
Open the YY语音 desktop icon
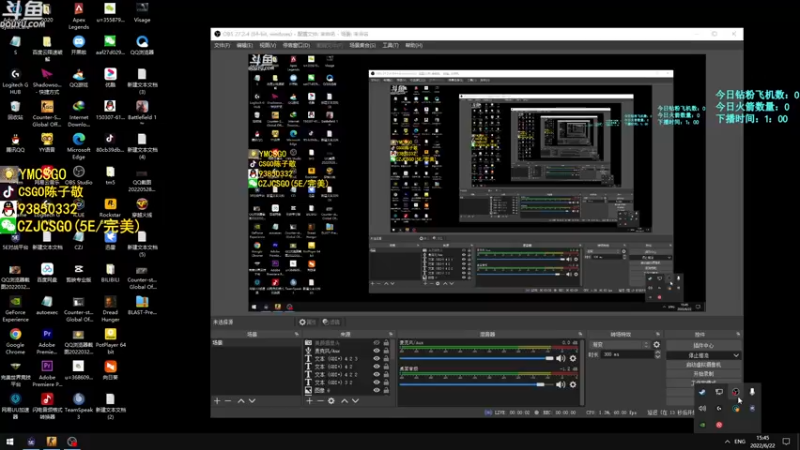(47, 143)
